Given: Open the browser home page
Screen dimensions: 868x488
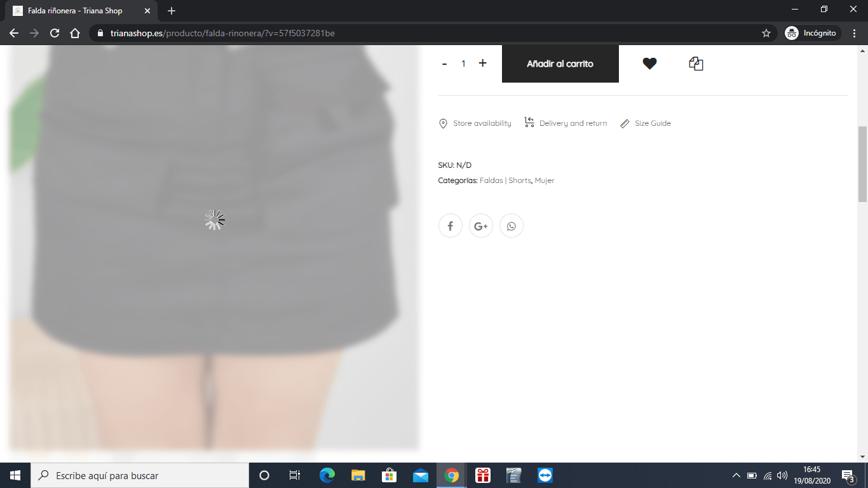Looking at the screenshot, I should (75, 33).
